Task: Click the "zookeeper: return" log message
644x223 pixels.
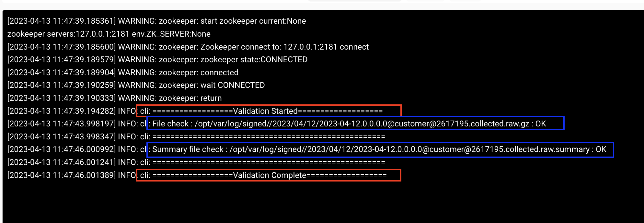Action: click(190, 98)
